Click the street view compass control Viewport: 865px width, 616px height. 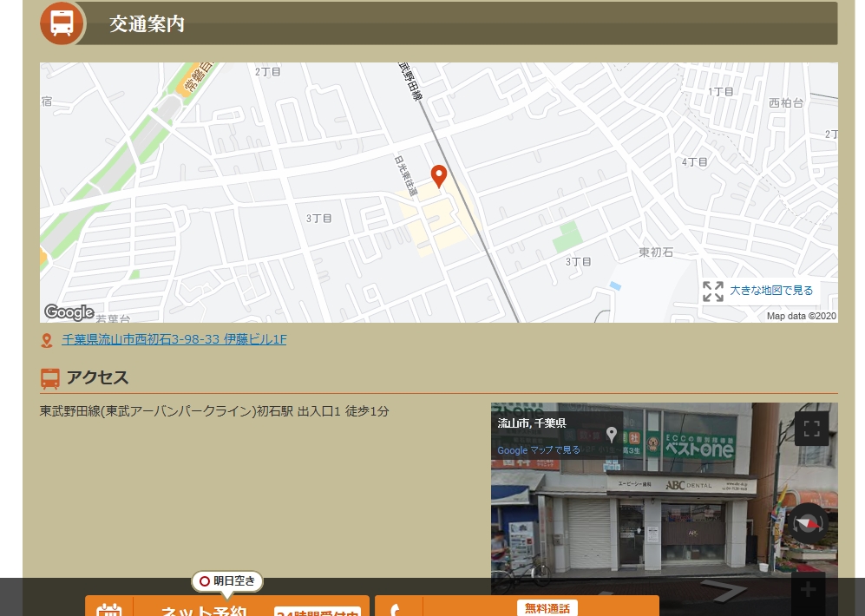(x=808, y=524)
